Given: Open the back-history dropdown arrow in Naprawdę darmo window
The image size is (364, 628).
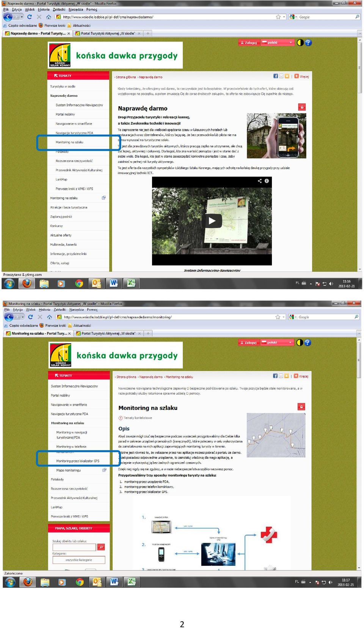Looking at the screenshot, I should point(22,17).
